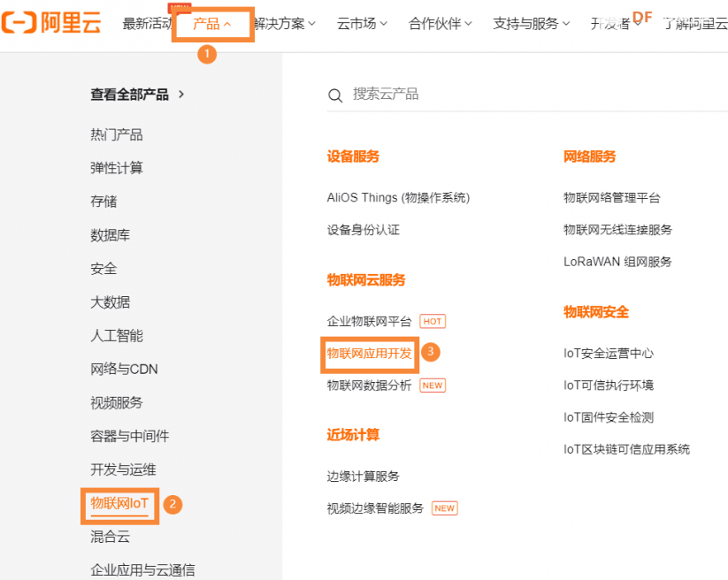Click the 阿里云 logo
This screenshot has width=728, height=580.
[x=51, y=22]
